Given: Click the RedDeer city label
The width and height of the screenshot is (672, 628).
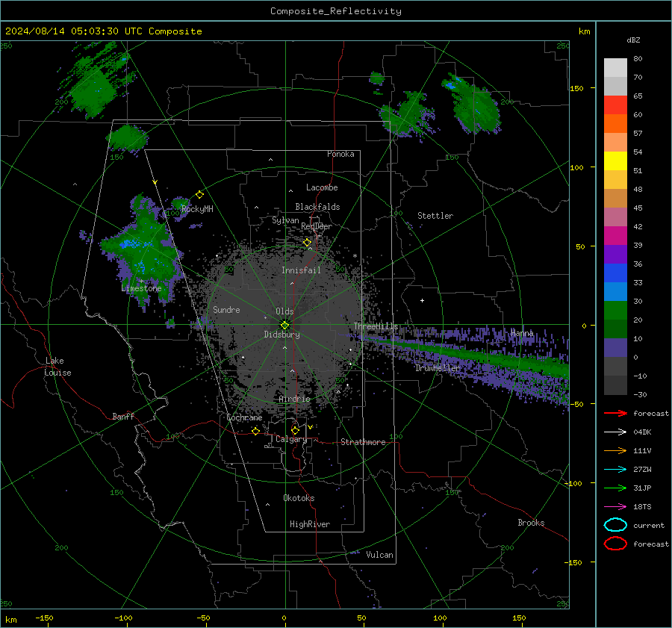Looking at the screenshot, I should coord(317,226).
